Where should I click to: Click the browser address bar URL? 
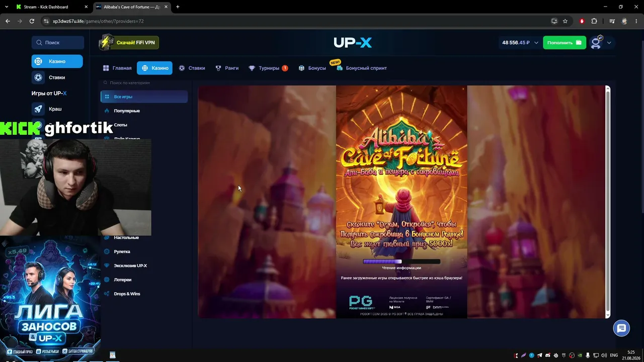pos(98,21)
